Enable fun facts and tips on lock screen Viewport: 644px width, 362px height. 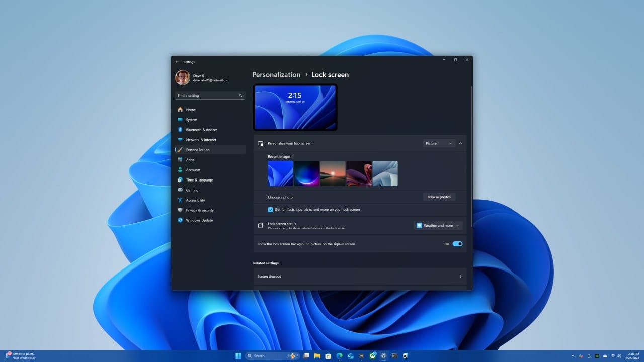[271, 210]
